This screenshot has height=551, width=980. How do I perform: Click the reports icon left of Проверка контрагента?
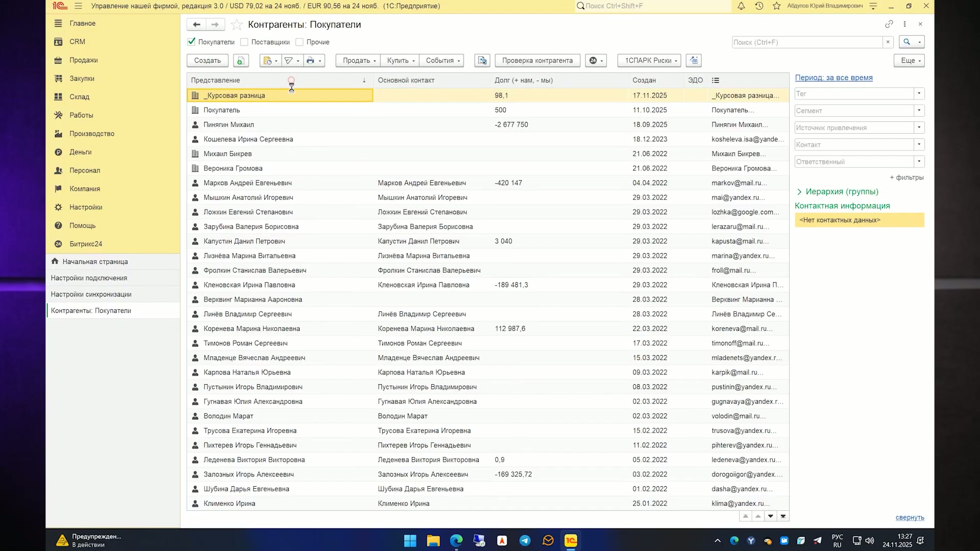[482, 61]
